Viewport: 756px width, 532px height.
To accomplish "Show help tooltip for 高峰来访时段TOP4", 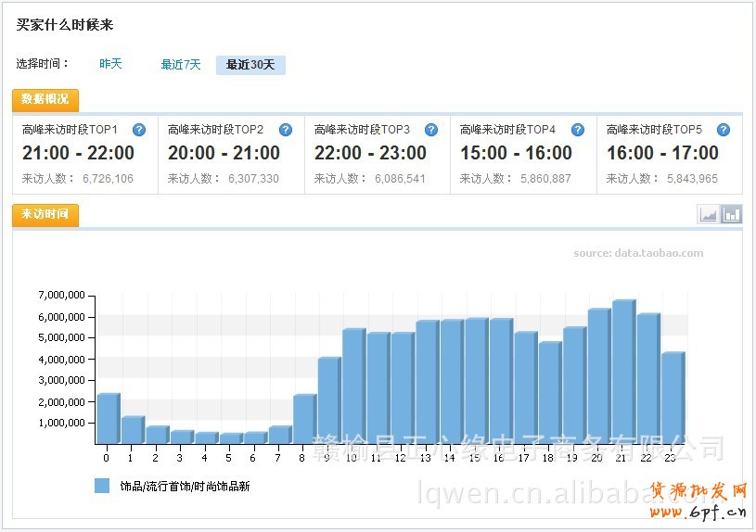I will coord(578,130).
